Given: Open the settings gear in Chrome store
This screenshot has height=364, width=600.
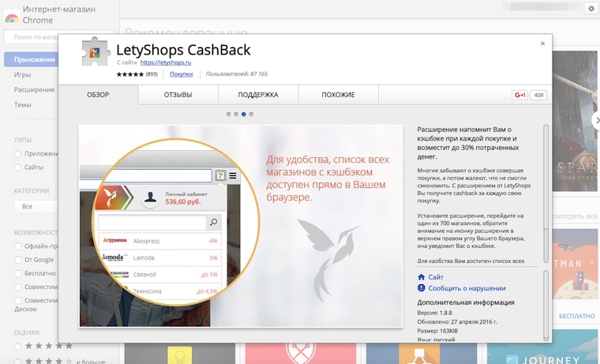Looking at the screenshot, I should coord(591,9).
